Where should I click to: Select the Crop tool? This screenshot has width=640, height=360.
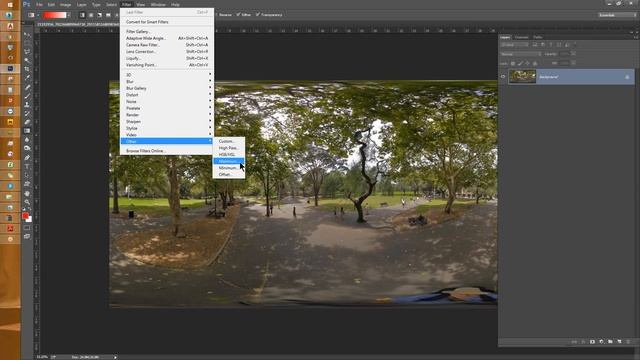tap(27, 69)
